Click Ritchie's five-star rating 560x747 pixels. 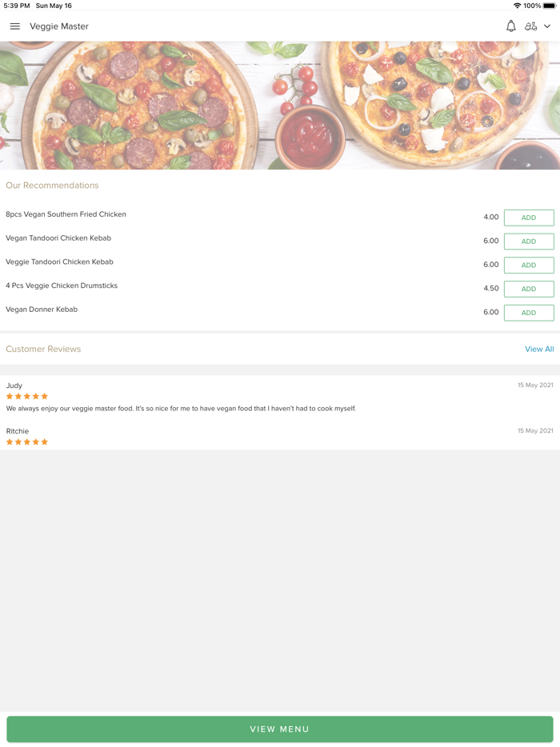click(x=27, y=442)
